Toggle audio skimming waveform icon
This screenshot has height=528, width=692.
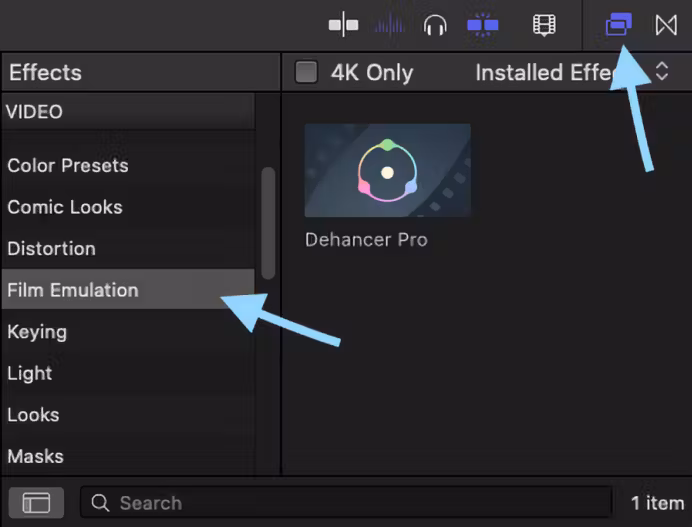[389, 25]
